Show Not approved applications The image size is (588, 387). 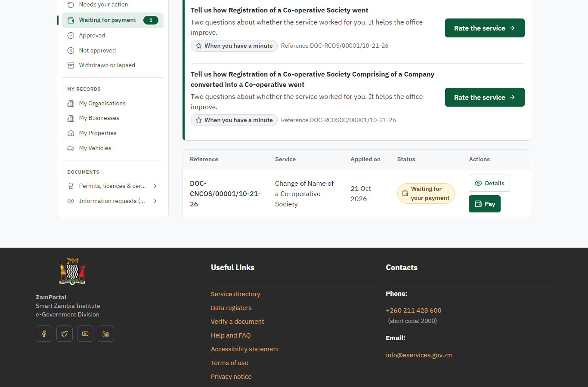113,50
